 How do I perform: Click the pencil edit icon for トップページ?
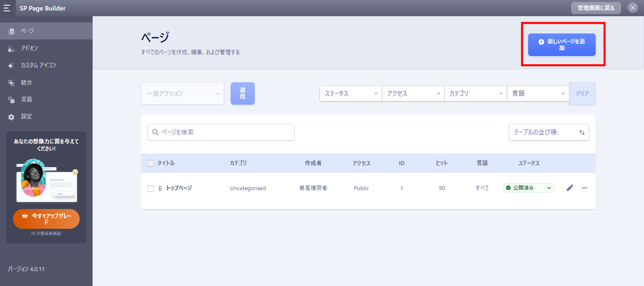570,188
